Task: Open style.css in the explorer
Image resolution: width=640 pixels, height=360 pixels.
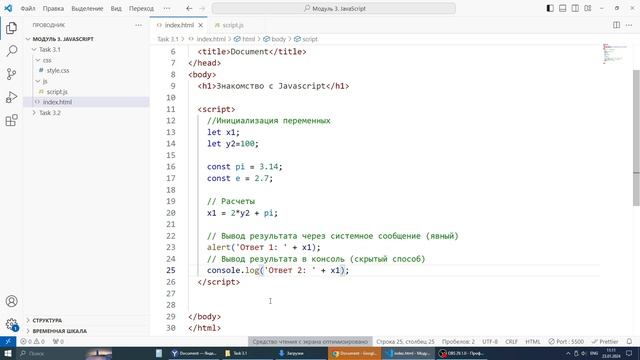Action: coord(58,71)
